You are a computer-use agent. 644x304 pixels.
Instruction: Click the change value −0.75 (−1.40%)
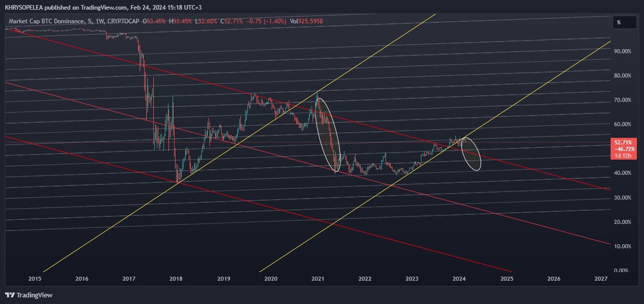coord(266,21)
